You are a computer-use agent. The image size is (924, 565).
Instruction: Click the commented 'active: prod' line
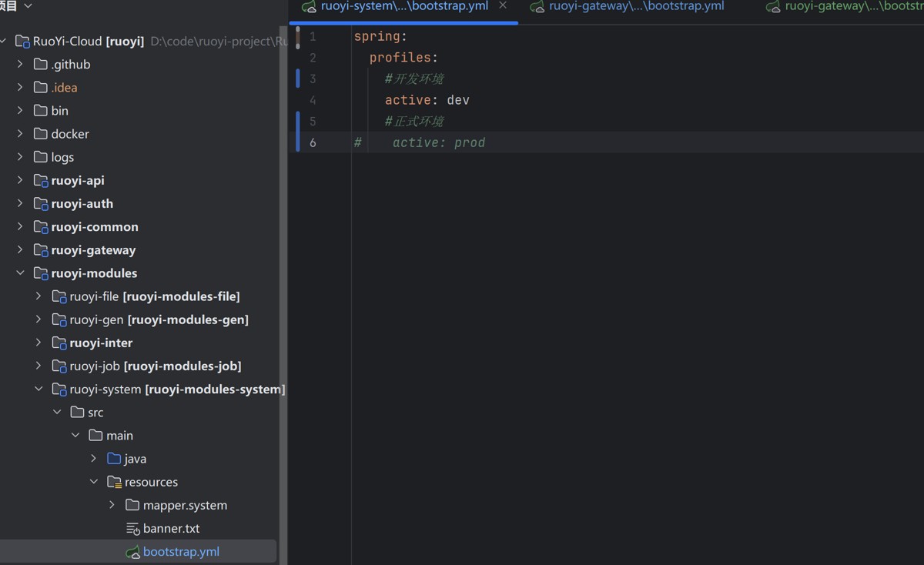click(438, 142)
